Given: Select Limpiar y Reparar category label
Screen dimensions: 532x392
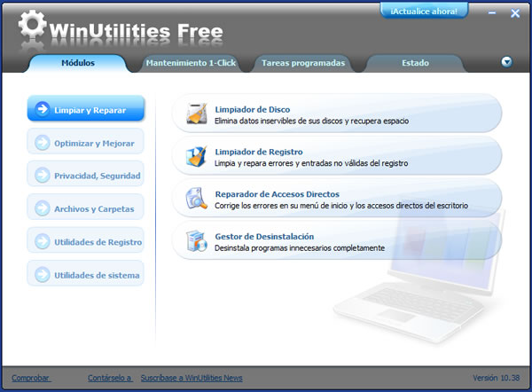Looking at the screenshot, I should (x=90, y=110).
